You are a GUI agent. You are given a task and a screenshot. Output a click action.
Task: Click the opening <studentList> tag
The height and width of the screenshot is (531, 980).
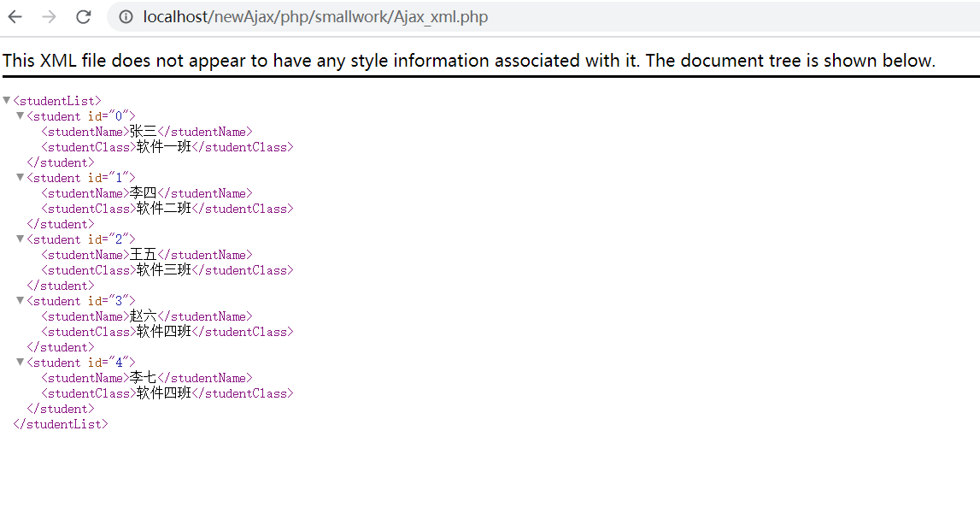[57, 101]
